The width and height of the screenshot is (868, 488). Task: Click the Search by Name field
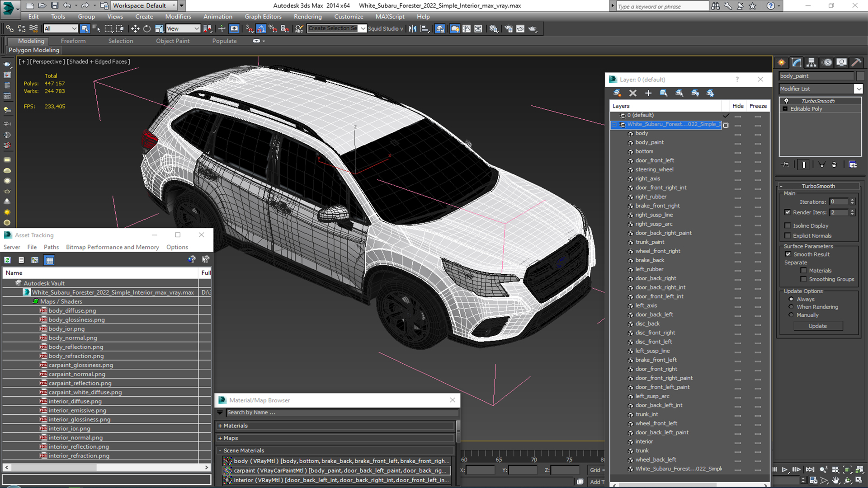point(342,413)
